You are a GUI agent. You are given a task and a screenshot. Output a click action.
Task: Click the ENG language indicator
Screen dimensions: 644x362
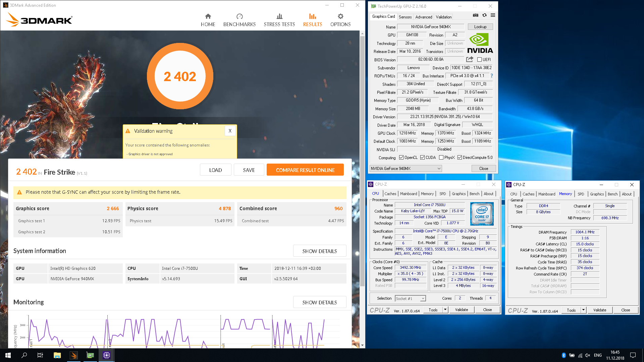click(598, 355)
